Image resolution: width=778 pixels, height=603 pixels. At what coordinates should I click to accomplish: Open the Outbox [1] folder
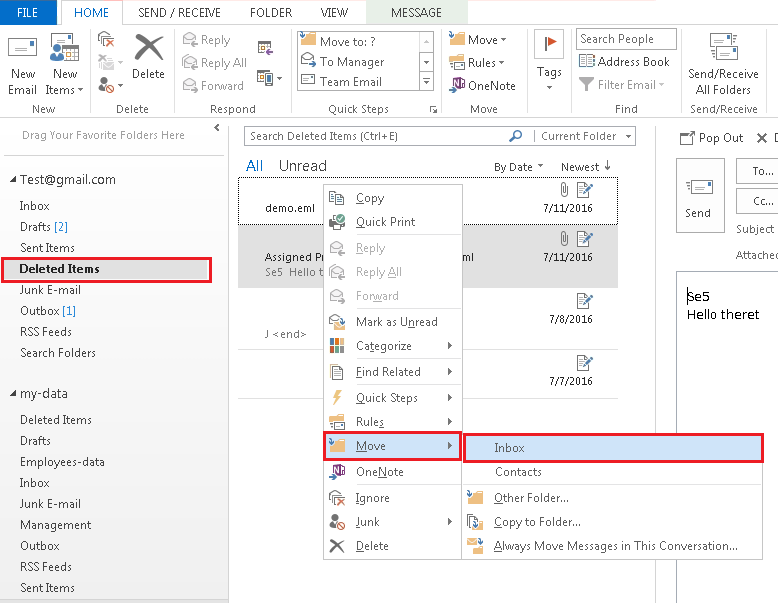(x=48, y=311)
